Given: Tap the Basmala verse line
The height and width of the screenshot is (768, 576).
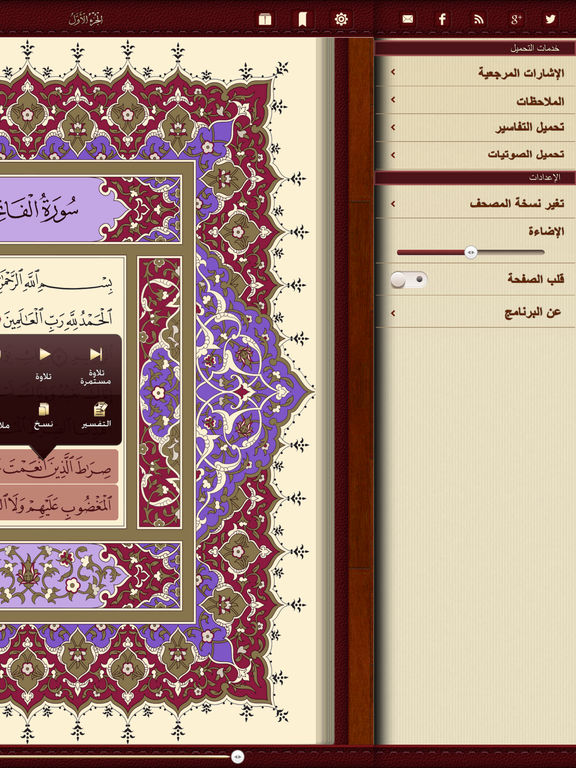Looking at the screenshot, I should (x=56, y=284).
